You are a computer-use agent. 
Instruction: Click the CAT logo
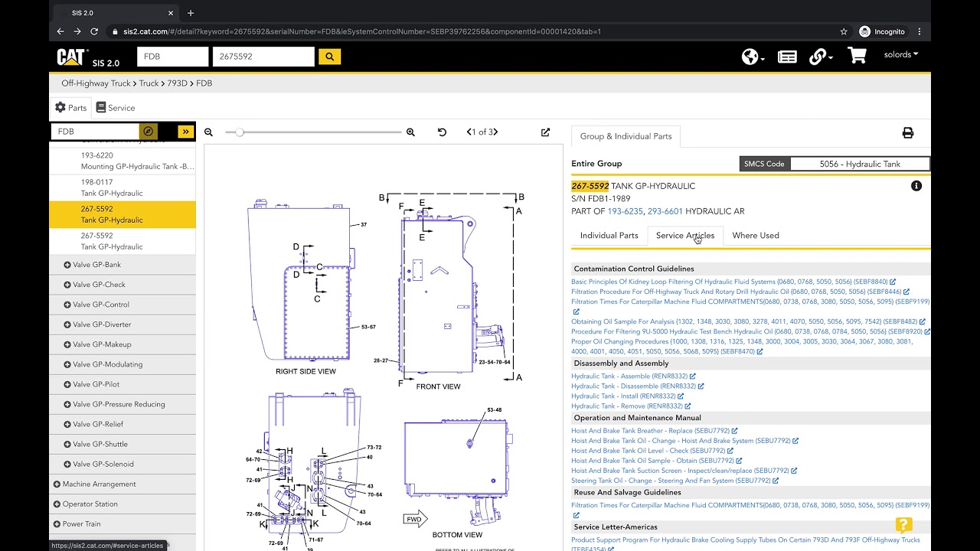pos(73,57)
